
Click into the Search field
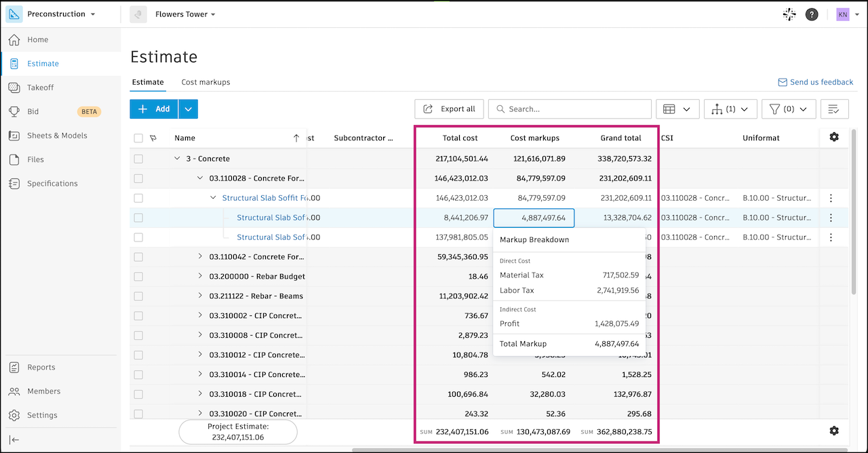click(570, 109)
